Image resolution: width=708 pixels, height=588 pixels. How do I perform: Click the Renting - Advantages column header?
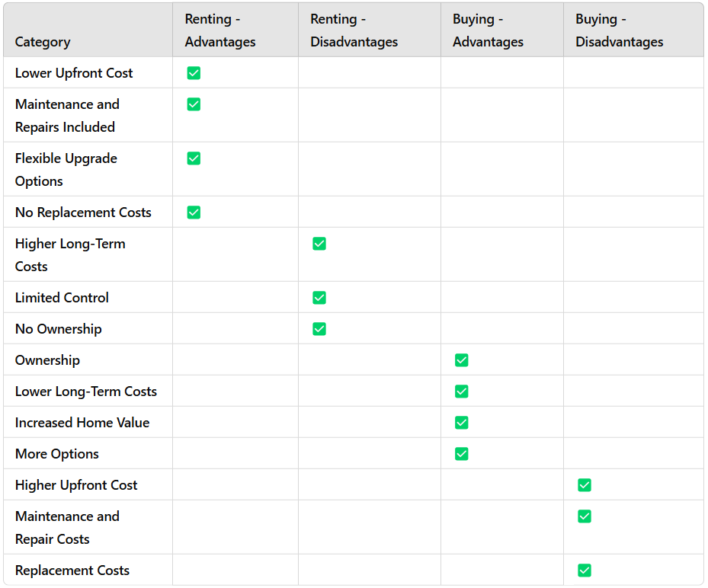(x=220, y=30)
